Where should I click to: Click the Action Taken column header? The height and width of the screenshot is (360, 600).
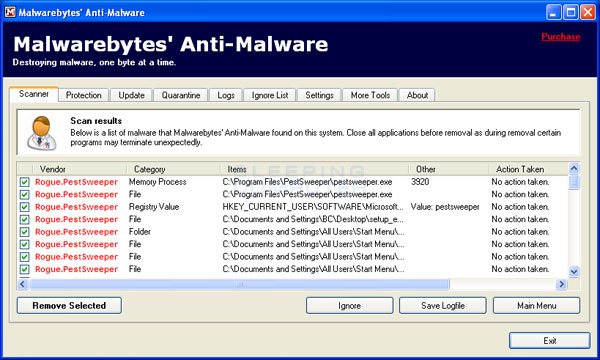point(528,169)
